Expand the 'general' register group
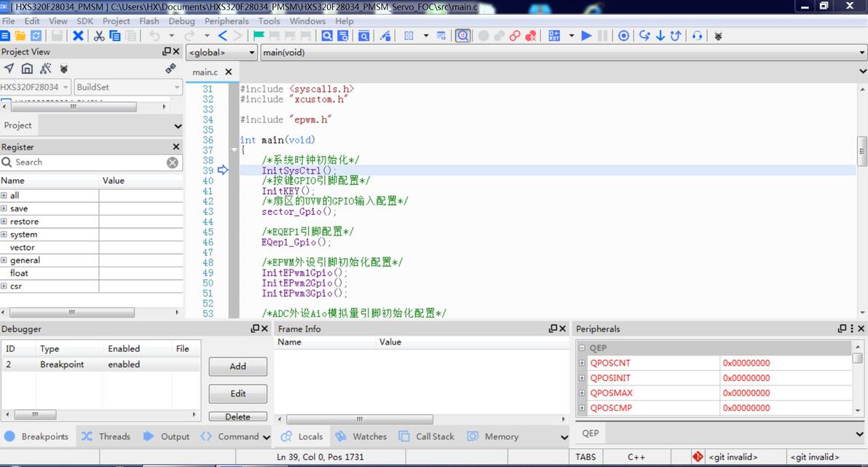The height and width of the screenshot is (467, 868). tap(4, 260)
